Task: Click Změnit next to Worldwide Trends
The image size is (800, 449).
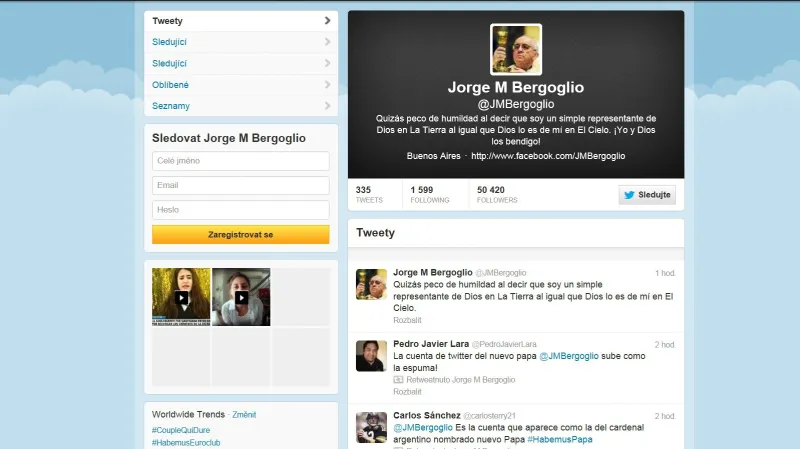Action: tap(245, 414)
